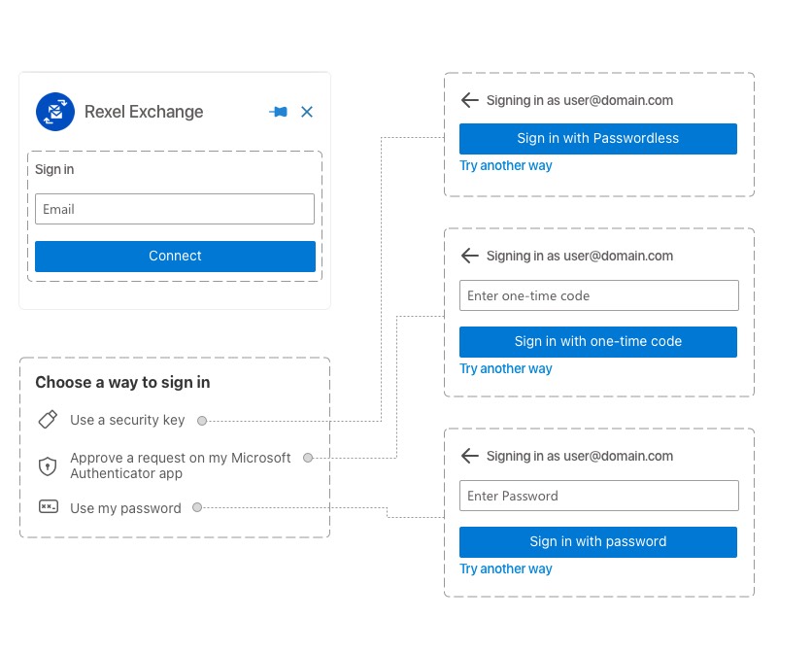Click the Enter Password field

pos(599,496)
